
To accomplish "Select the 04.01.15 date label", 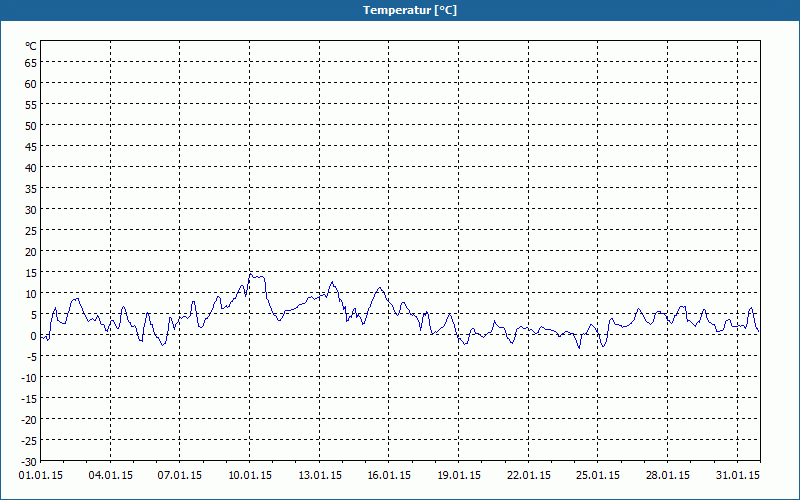I will coord(110,476).
